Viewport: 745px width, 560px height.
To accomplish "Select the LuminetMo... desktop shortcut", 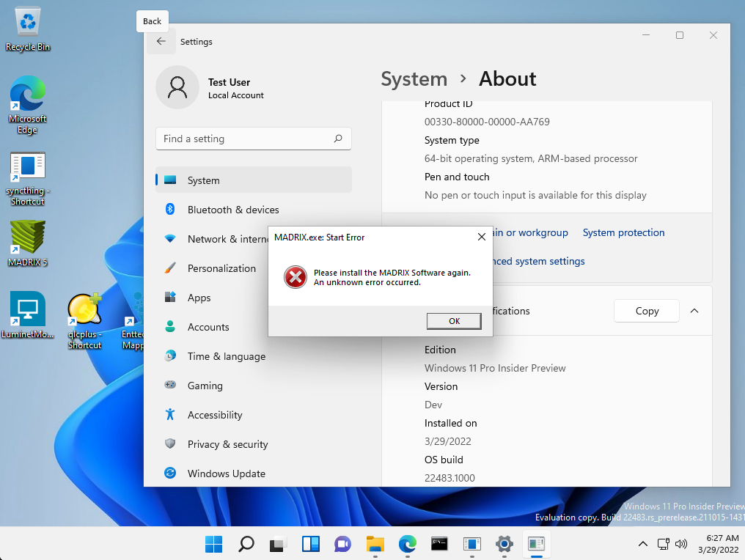I will pos(28,315).
